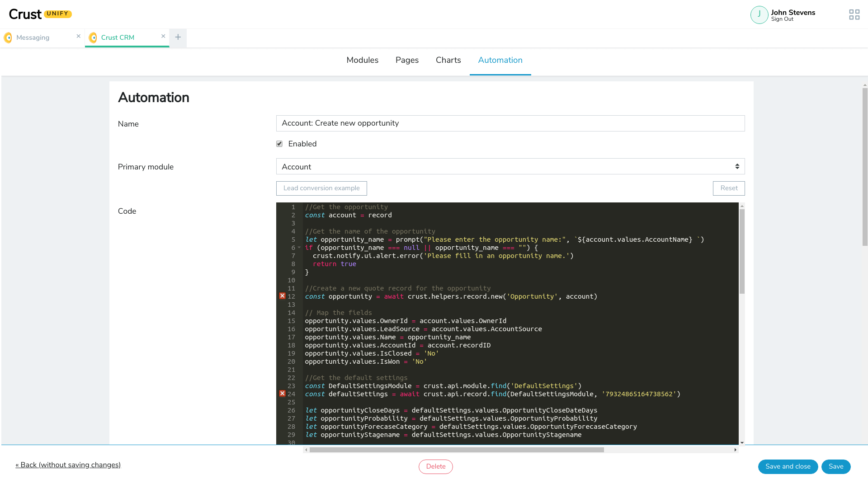Open the Charts section
The width and height of the screenshot is (868, 488).
tap(448, 60)
